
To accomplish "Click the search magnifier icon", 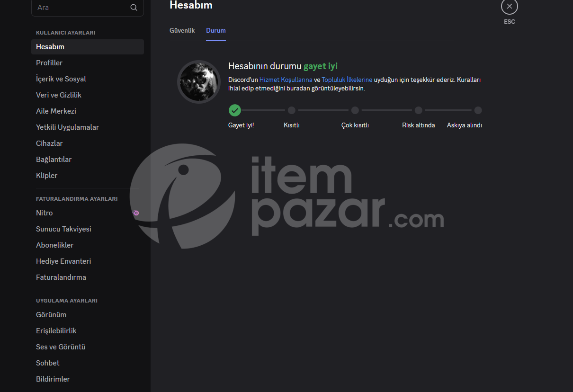I will [x=134, y=8].
